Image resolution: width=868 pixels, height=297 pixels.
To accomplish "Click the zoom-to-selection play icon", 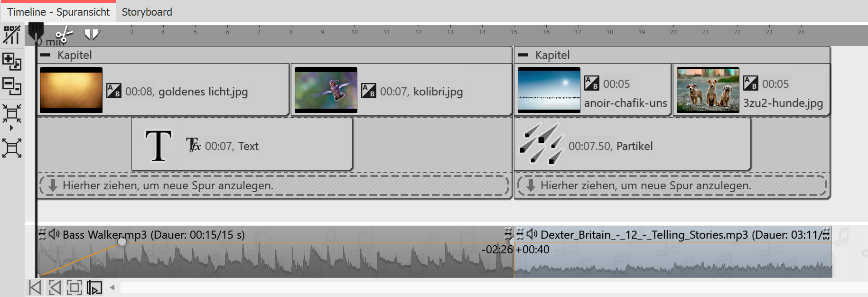I will (94, 288).
